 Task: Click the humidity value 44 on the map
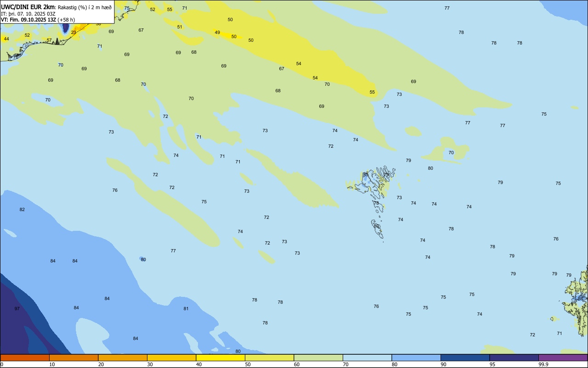point(6,39)
